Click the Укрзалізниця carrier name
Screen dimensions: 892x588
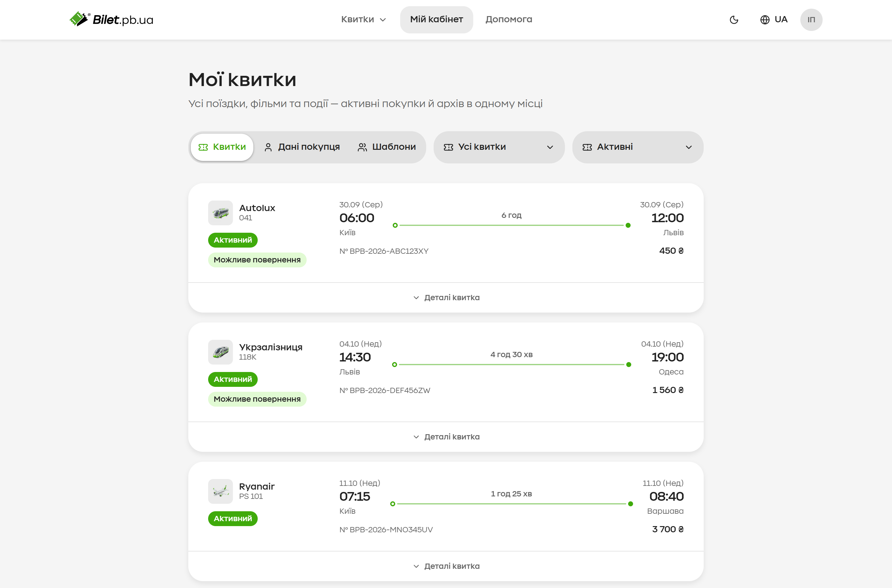click(x=271, y=347)
